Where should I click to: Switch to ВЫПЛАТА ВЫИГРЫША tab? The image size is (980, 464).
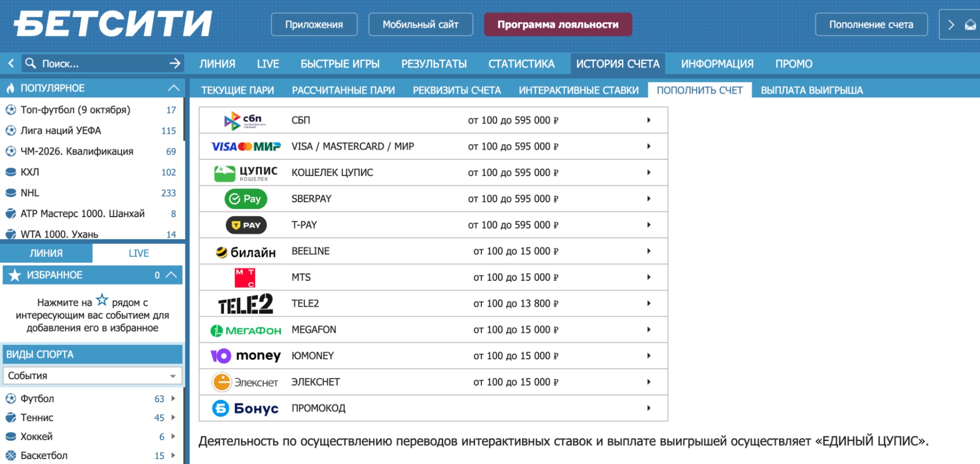(812, 90)
